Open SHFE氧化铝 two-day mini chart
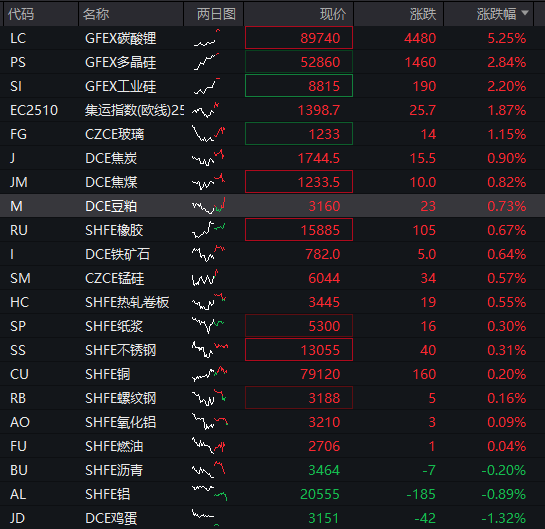The image size is (545, 529). pos(210,422)
